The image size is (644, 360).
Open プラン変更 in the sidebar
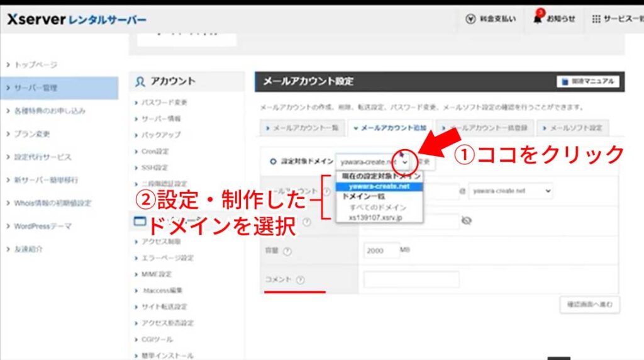coord(31,133)
